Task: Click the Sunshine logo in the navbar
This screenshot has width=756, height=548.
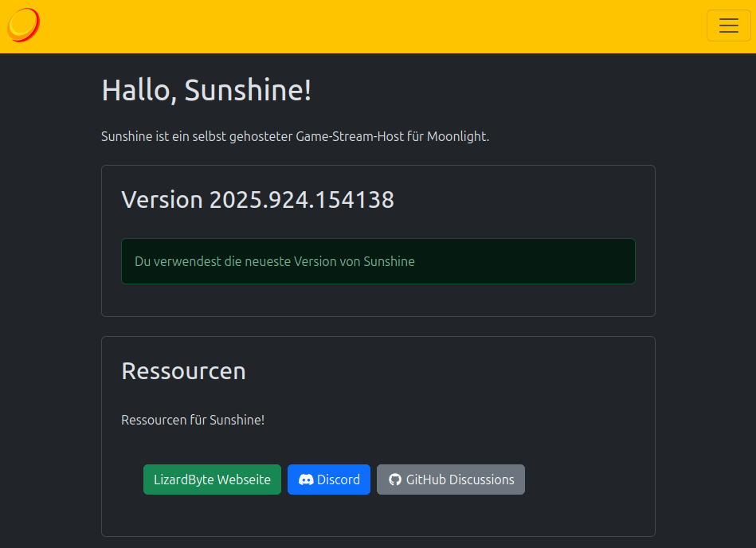Action: pyautogui.click(x=24, y=25)
